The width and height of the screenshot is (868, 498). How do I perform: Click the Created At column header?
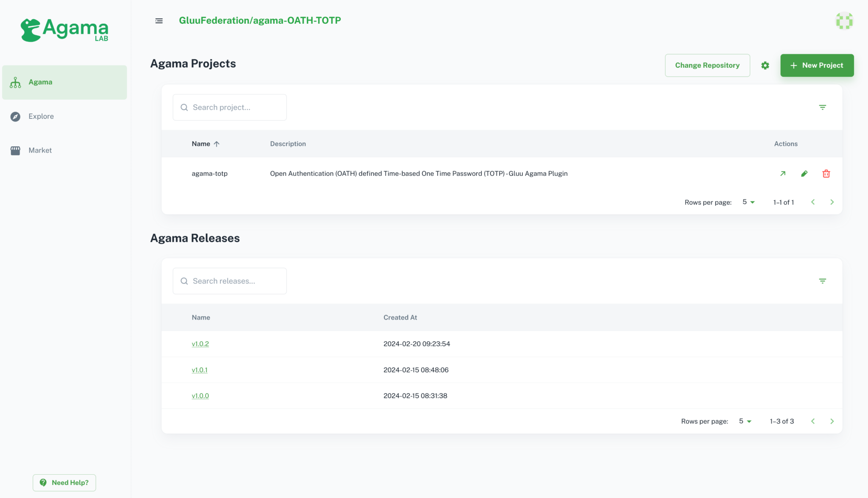click(400, 317)
